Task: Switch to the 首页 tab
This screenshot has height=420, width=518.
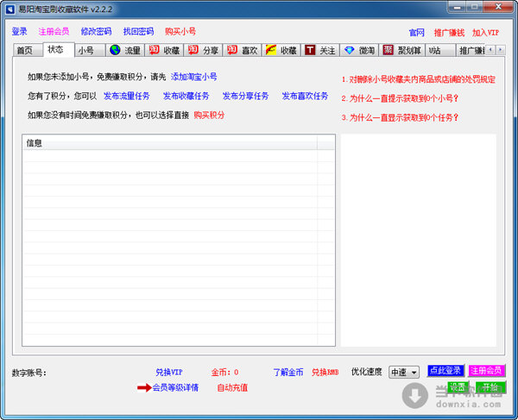Action: (28, 51)
